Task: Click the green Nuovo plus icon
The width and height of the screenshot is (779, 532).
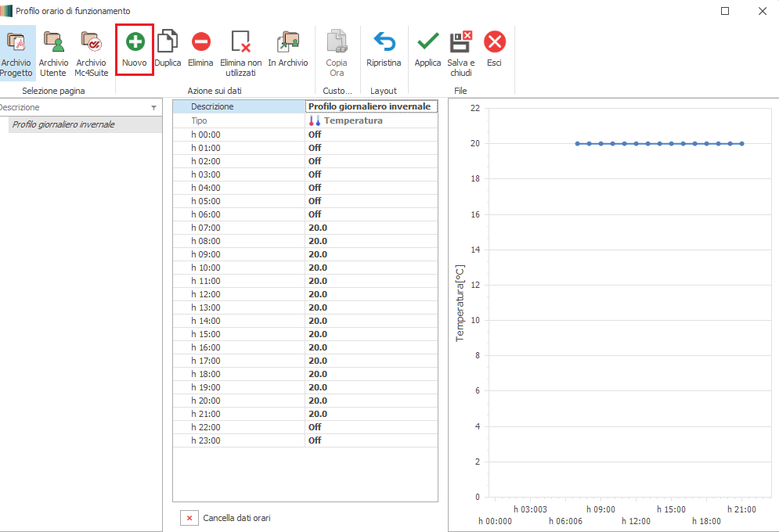Action: (135, 42)
